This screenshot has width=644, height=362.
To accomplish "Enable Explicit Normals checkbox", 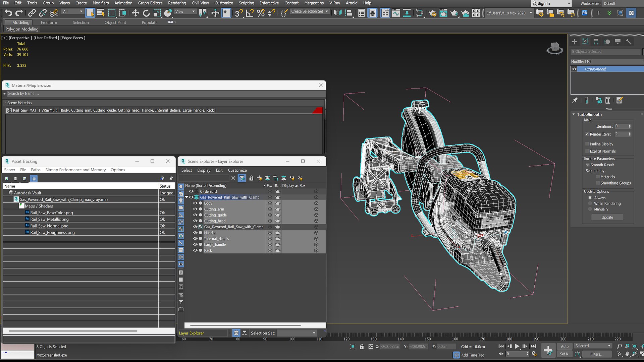I will click(x=587, y=151).
